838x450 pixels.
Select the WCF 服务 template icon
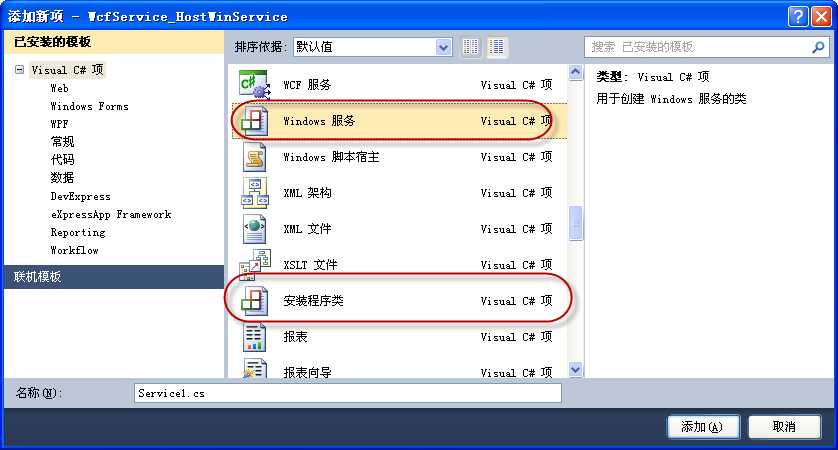click(254, 85)
